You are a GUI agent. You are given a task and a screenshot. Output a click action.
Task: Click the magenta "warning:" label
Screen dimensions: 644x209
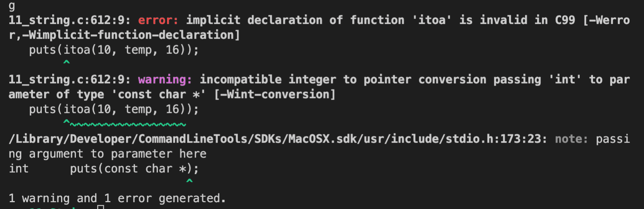tap(165, 80)
